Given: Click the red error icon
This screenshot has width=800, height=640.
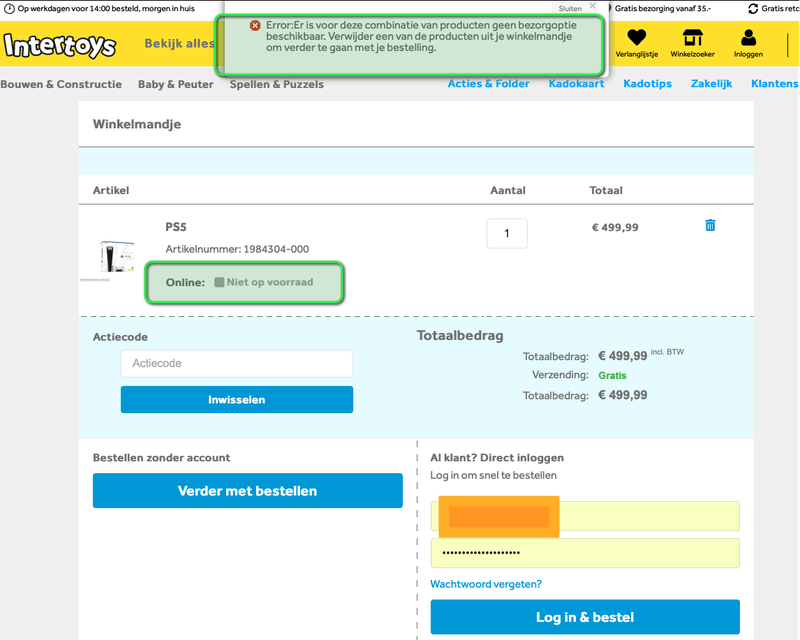Looking at the screenshot, I should [x=255, y=25].
